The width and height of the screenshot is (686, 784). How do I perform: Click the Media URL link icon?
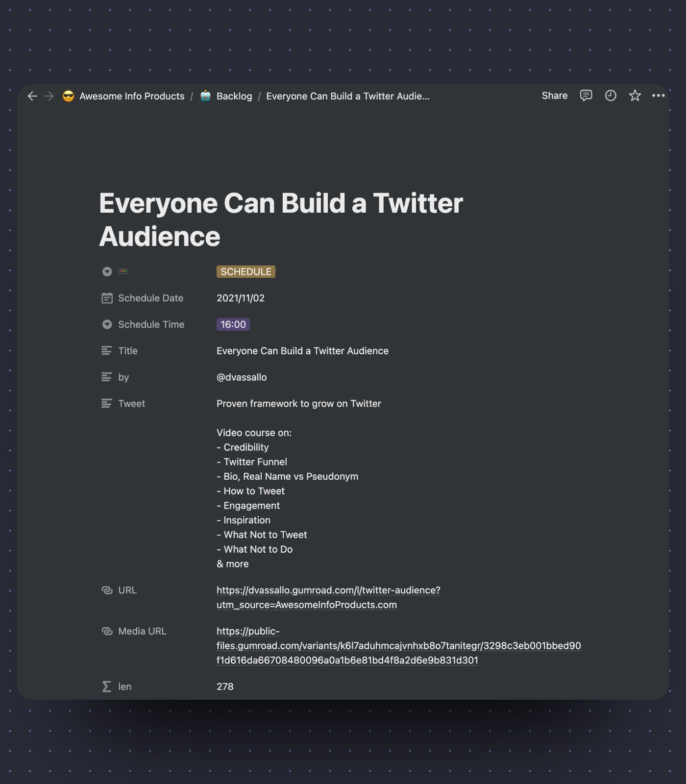point(107,632)
